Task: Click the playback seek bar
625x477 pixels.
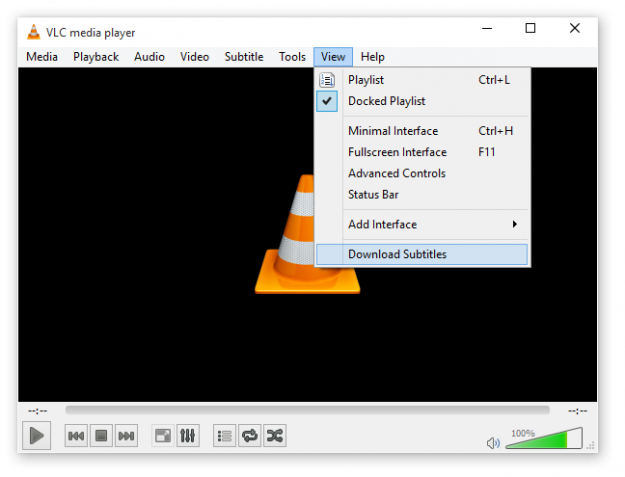Action: 307,410
